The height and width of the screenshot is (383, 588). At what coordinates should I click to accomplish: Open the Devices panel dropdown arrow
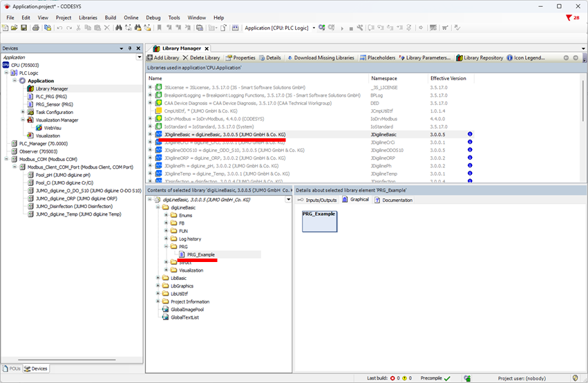click(121, 48)
